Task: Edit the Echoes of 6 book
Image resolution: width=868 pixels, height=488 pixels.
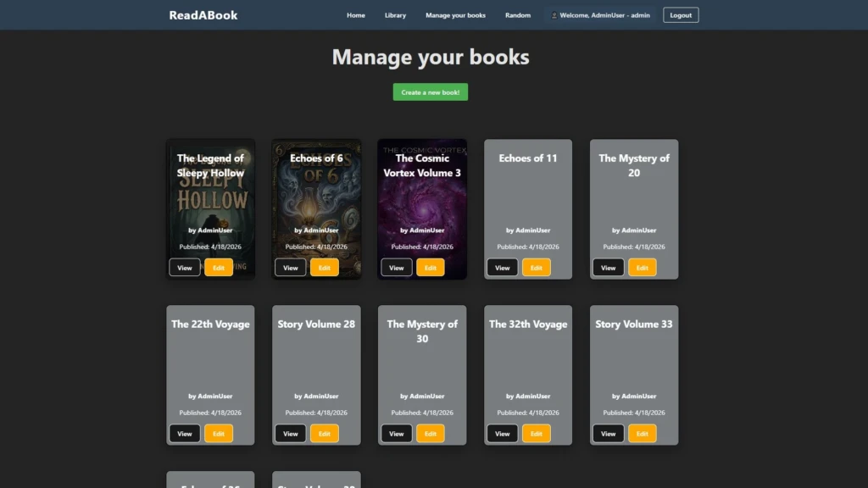Action: (325, 267)
